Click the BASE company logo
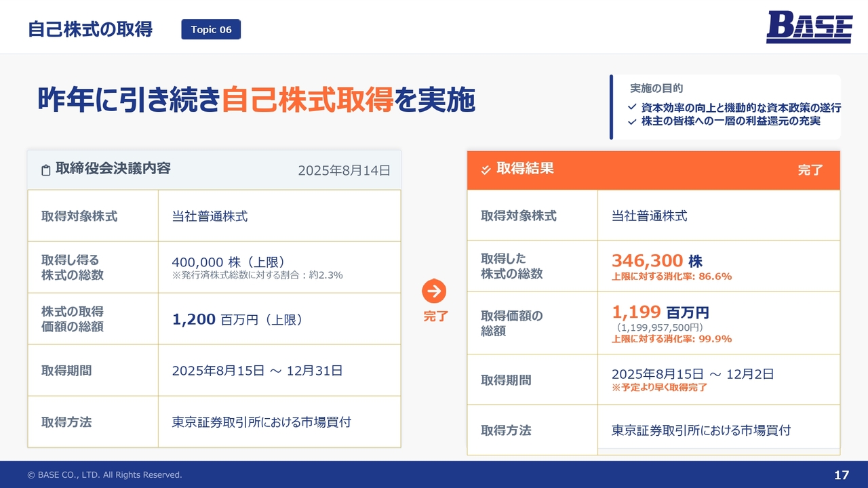This screenshot has height=488, width=868. (x=809, y=28)
